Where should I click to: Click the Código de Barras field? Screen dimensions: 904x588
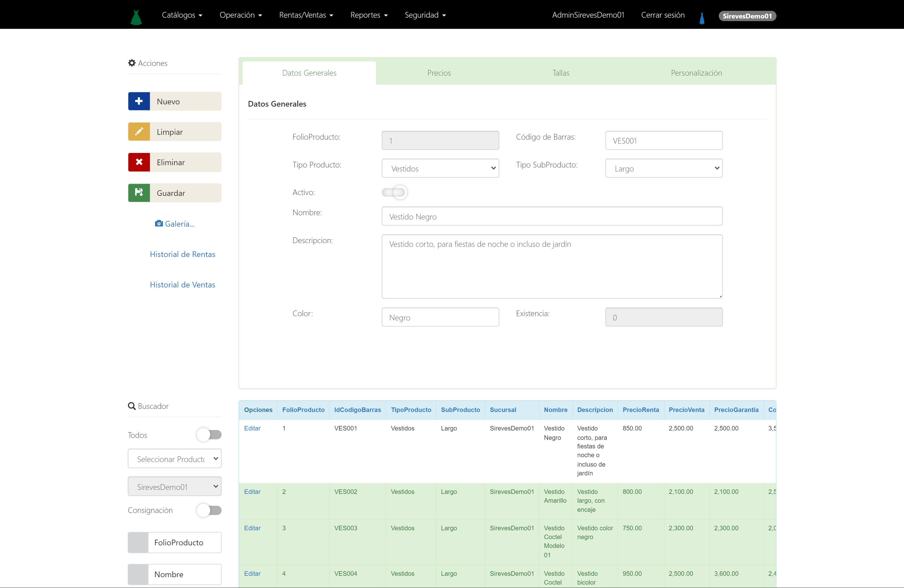pyautogui.click(x=664, y=140)
